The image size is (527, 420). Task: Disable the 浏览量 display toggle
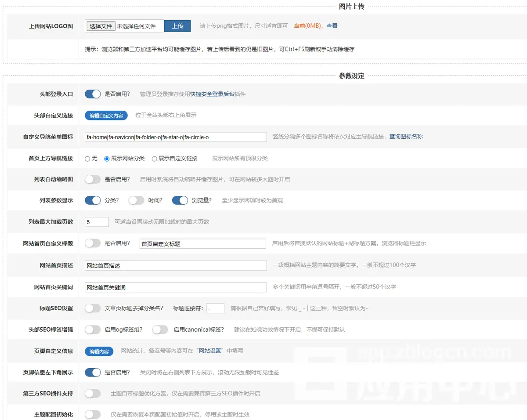point(180,200)
